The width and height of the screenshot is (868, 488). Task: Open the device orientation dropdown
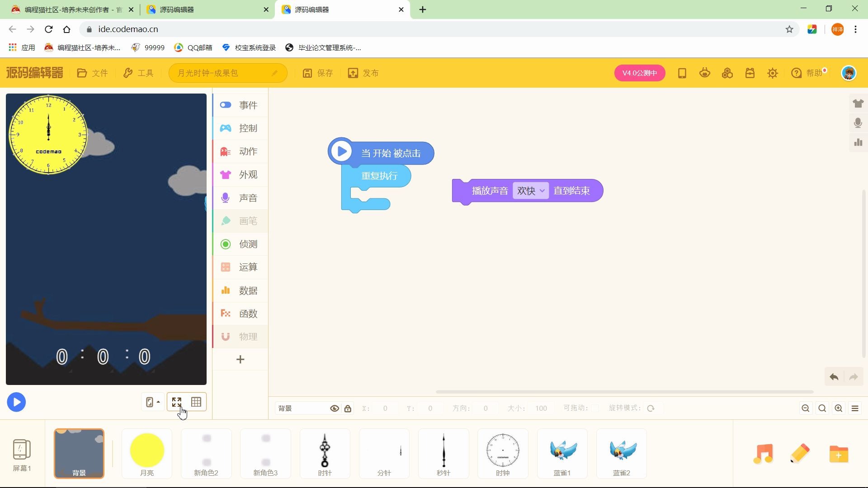(153, 402)
